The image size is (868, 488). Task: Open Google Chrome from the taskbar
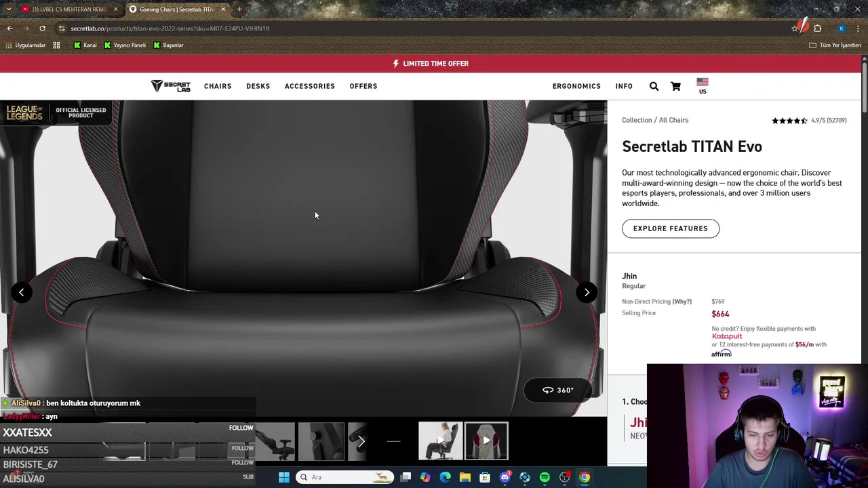coord(585,477)
